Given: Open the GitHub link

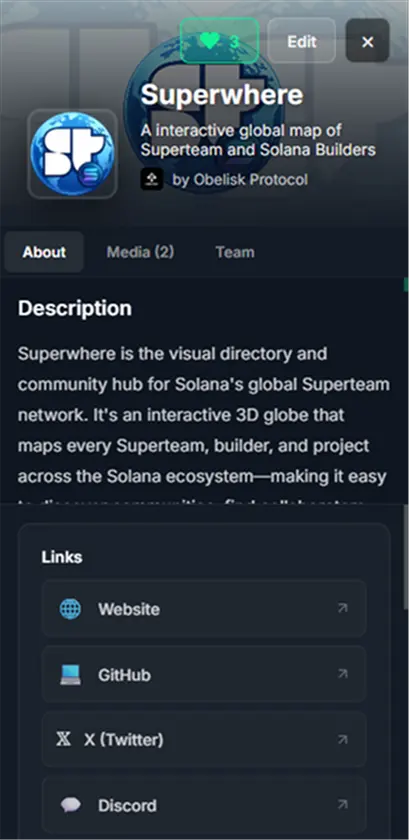Looking at the screenshot, I should click(x=204, y=674).
